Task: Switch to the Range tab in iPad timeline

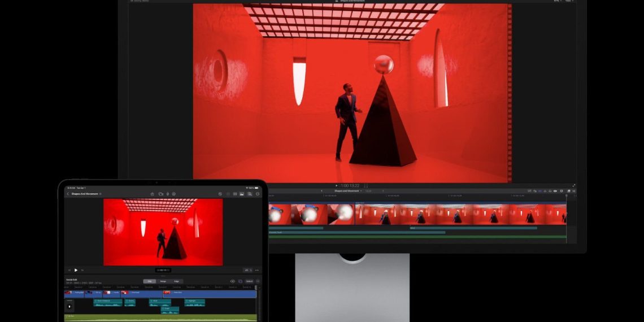Action: coord(163,281)
